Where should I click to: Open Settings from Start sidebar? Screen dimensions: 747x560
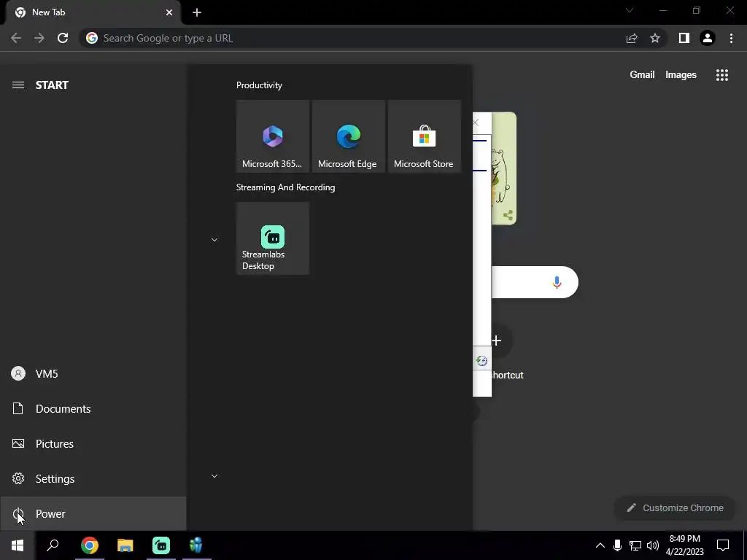(93, 478)
